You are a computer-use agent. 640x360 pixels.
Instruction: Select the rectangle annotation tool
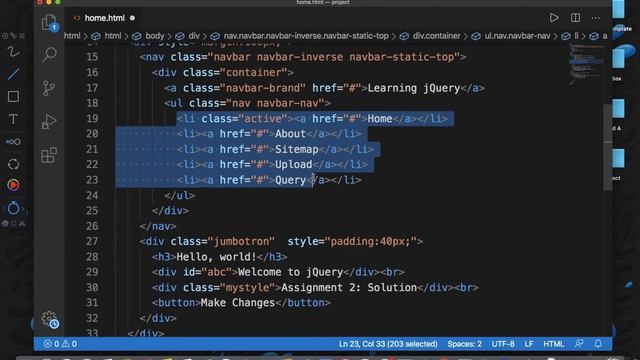coord(13,97)
